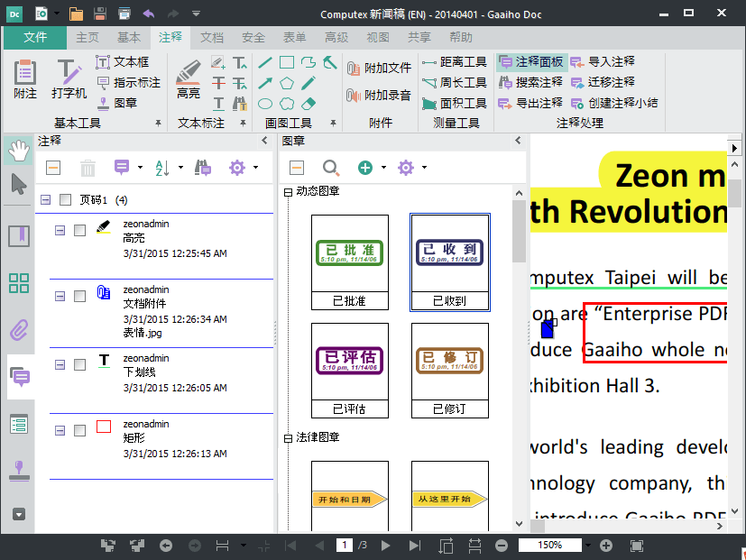Switch to the 主页 tab

click(x=87, y=38)
